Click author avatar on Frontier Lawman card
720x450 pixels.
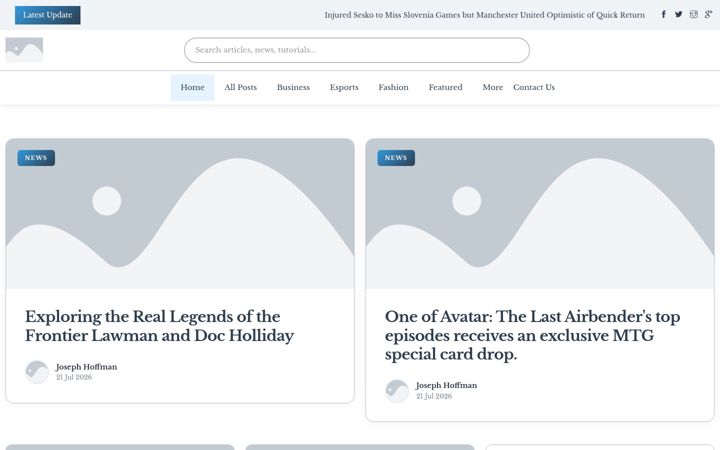click(x=37, y=372)
